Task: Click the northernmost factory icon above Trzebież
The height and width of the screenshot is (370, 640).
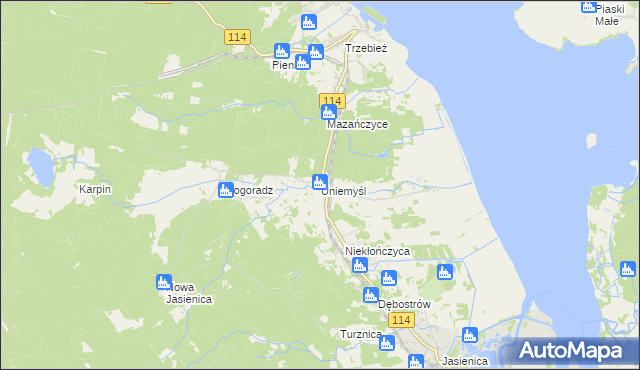Action: click(x=309, y=22)
